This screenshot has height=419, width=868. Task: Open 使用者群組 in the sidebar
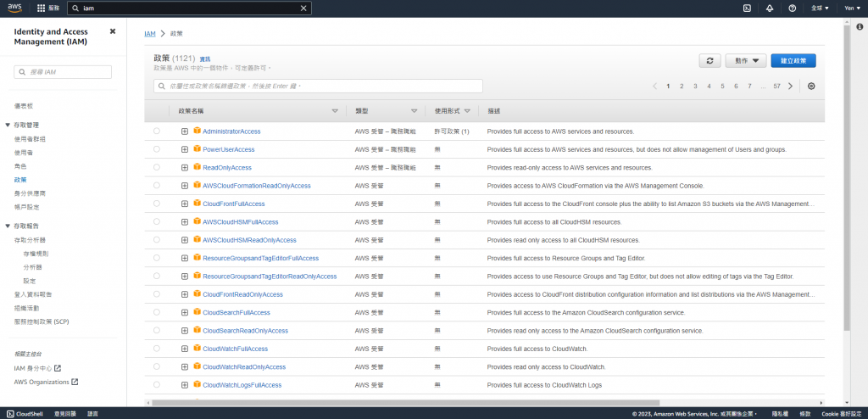point(30,139)
